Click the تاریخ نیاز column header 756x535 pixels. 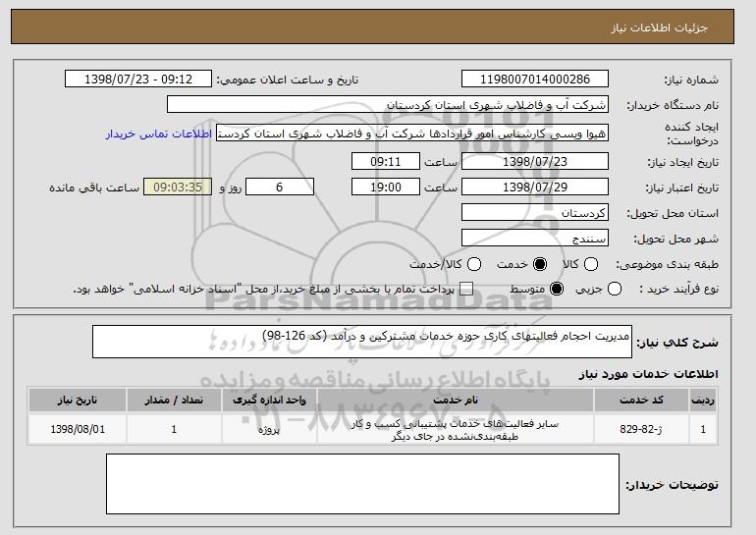[x=78, y=401]
